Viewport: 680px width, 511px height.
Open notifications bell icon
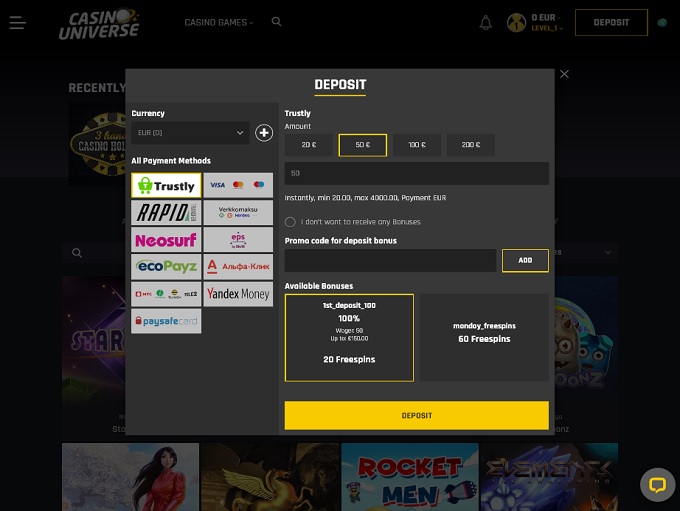[x=486, y=22]
